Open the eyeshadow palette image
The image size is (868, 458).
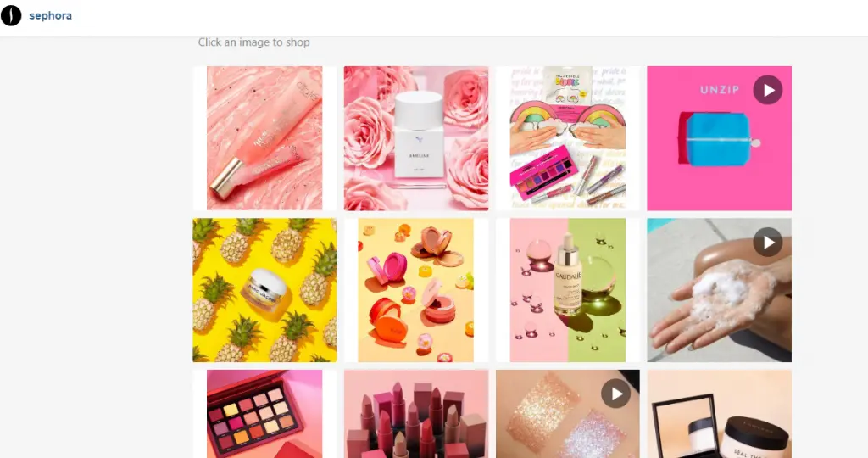click(x=264, y=414)
